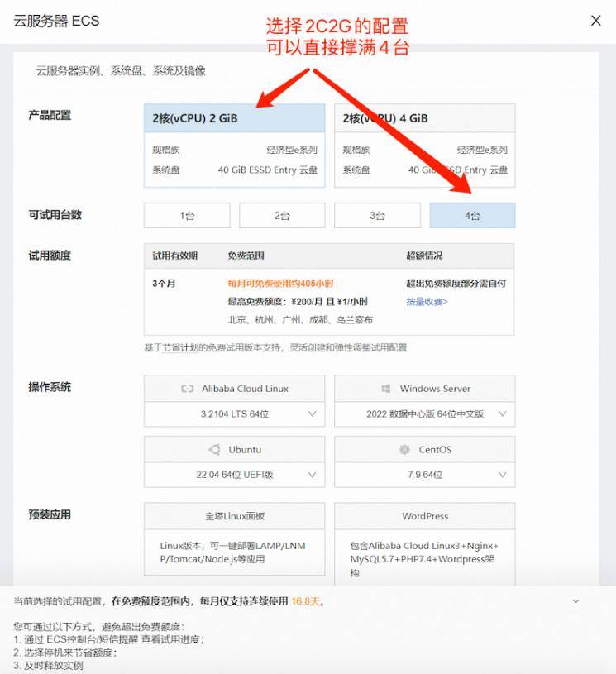Open the 按量收费 pricing link
Screen dimensions: 616x674
tap(427, 302)
